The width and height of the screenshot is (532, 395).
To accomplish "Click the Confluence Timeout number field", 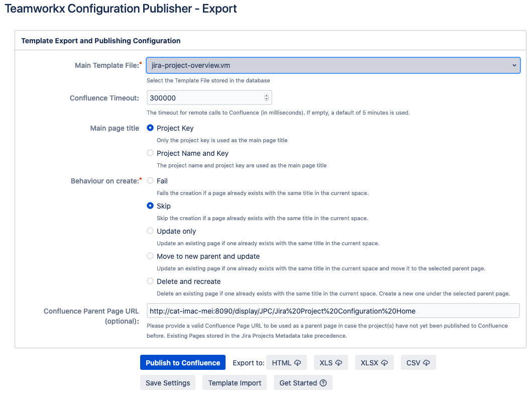I will (209, 97).
